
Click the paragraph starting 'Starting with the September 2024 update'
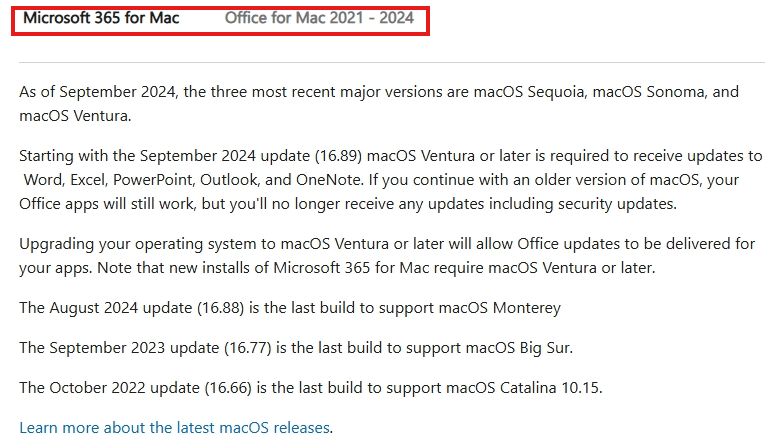pyautogui.click(x=390, y=180)
